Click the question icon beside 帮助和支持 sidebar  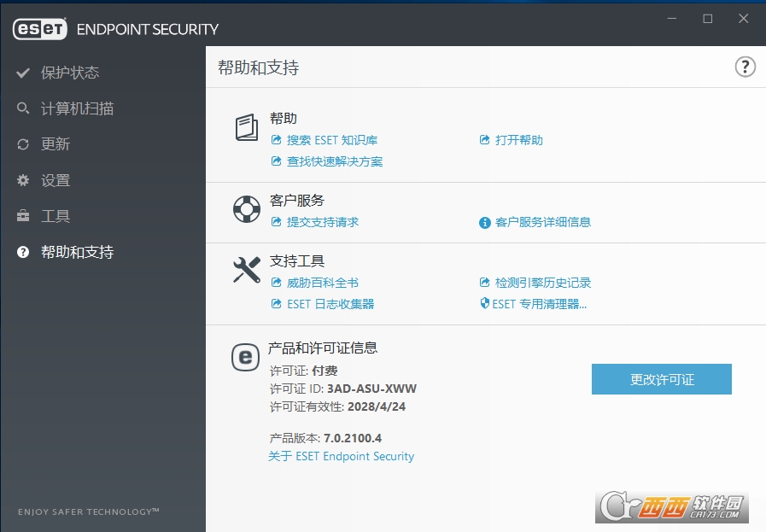point(23,252)
